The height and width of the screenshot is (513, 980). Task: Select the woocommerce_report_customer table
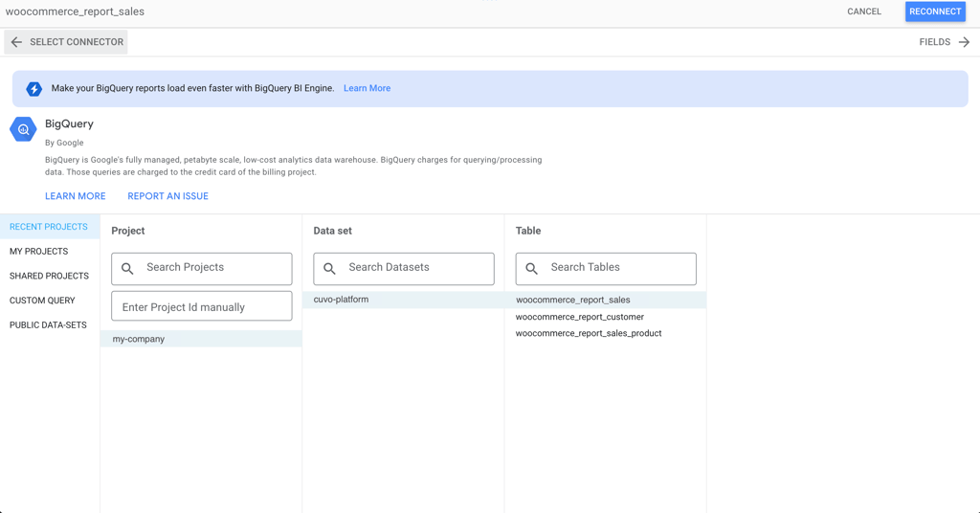tap(580, 317)
